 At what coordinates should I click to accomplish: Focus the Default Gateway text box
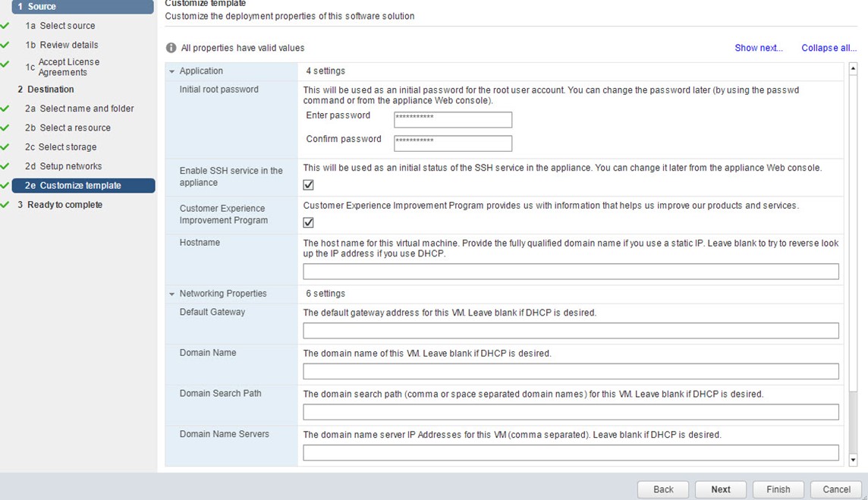click(571, 331)
